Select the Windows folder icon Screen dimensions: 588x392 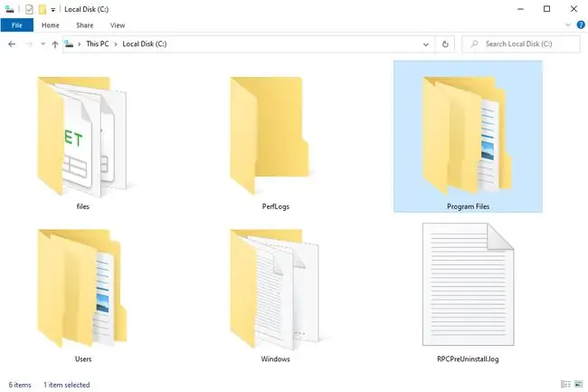pos(274,289)
